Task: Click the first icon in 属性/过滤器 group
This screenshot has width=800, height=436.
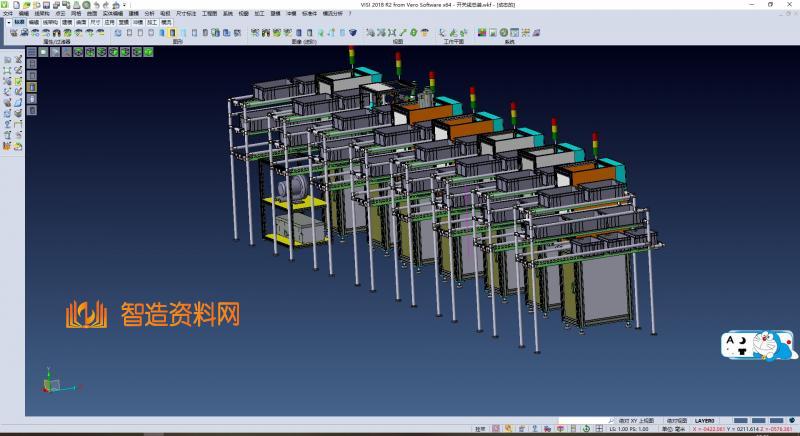Action: [x=13, y=33]
